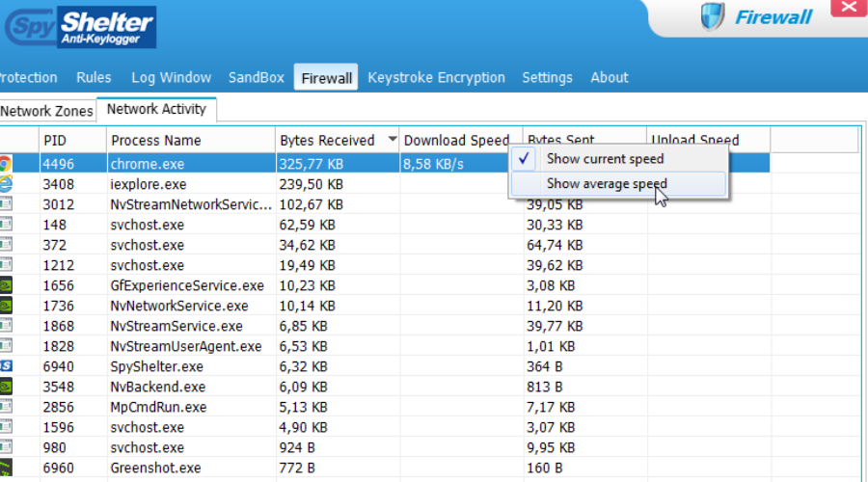Open the Protection tab

28,77
